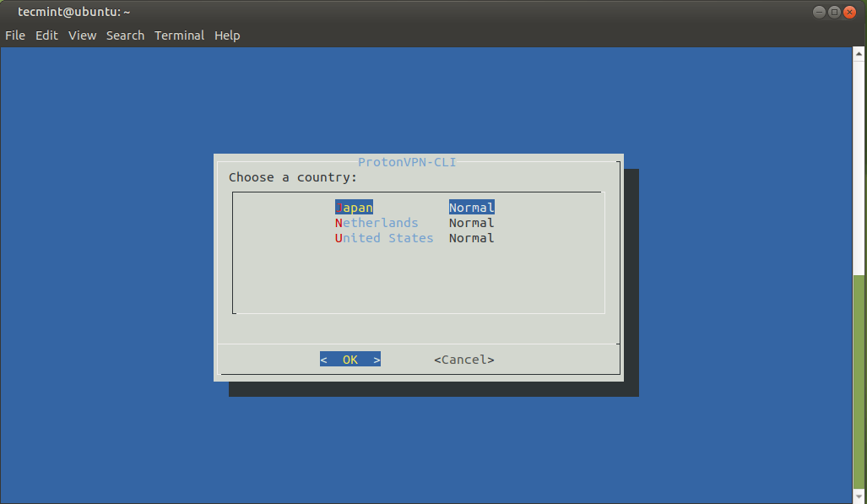
Task: Select Japan in the country list
Action: [x=354, y=208]
